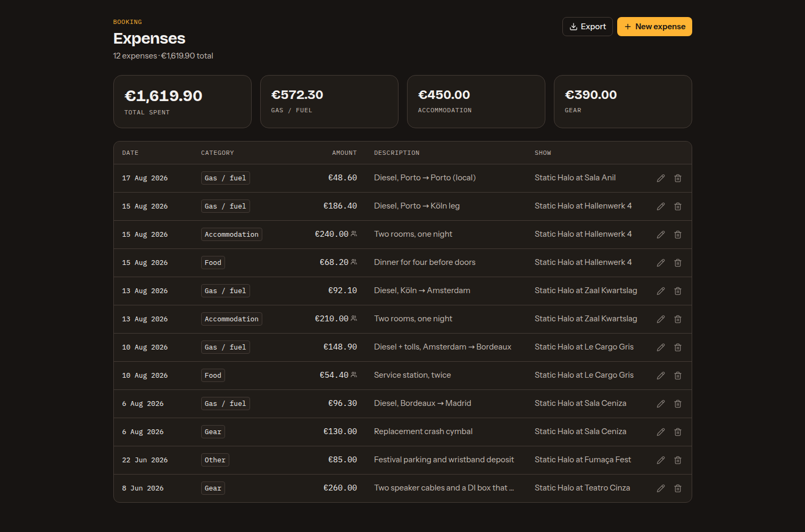Delete the Two speaker cables expense

pyautogui.click(x=678, y=488)
